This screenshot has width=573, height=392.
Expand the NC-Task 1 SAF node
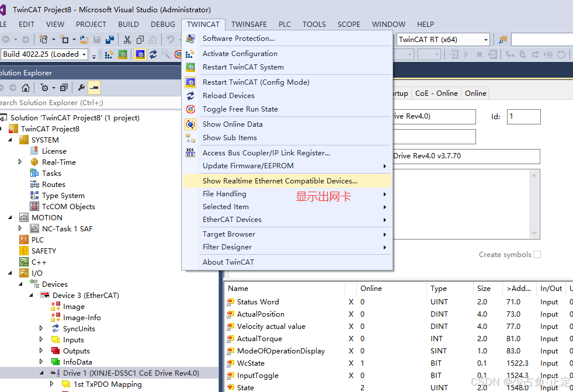pos(20,228)
